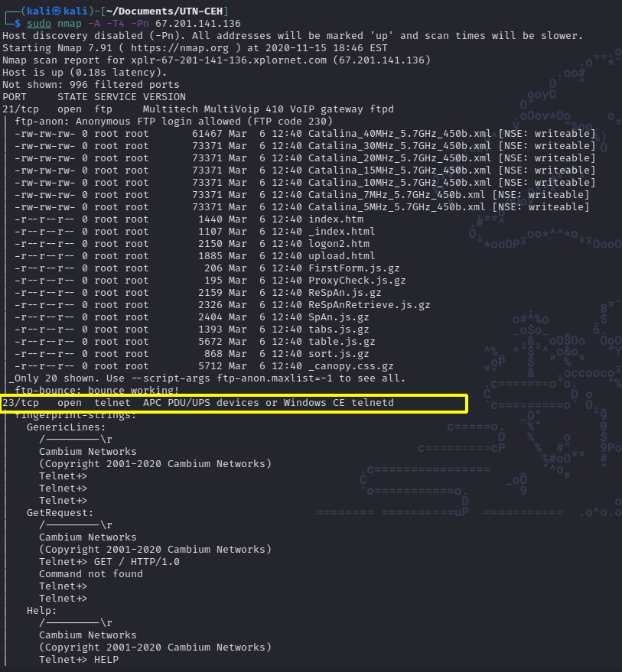Click the ~/Documents/UTN-CEH path in the prompt
This screenshot has width=622, height=672.
tap(166, 11)
